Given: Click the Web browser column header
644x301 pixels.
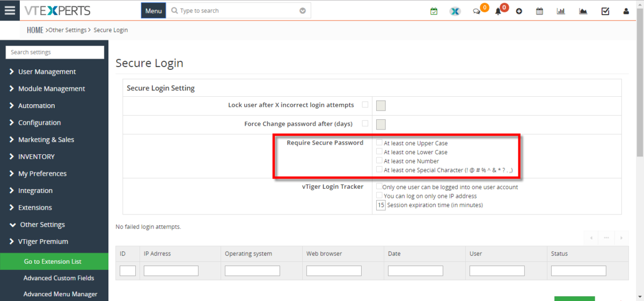Looking at the screenshot, I should point(324,254).
